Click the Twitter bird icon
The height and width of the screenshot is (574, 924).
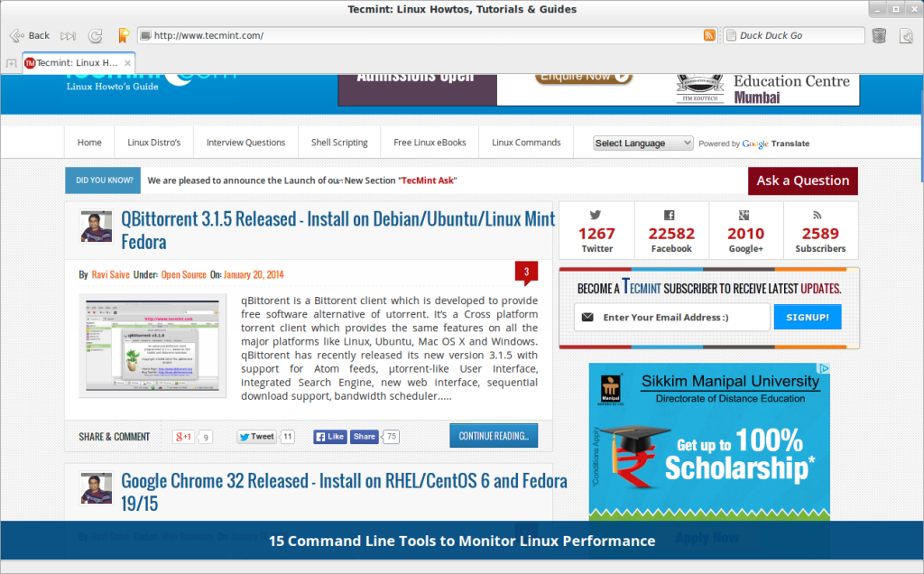596,215
